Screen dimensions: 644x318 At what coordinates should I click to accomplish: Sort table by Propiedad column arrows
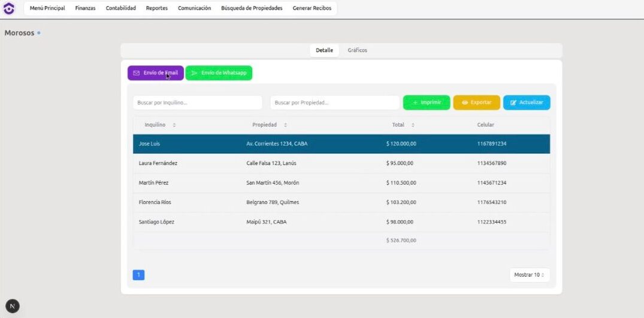click(x=285, y=125)
